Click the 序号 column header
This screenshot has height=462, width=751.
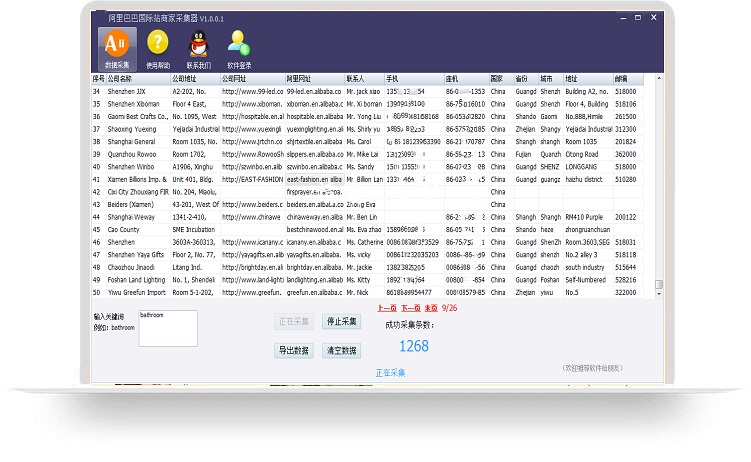tap(99, 79)
